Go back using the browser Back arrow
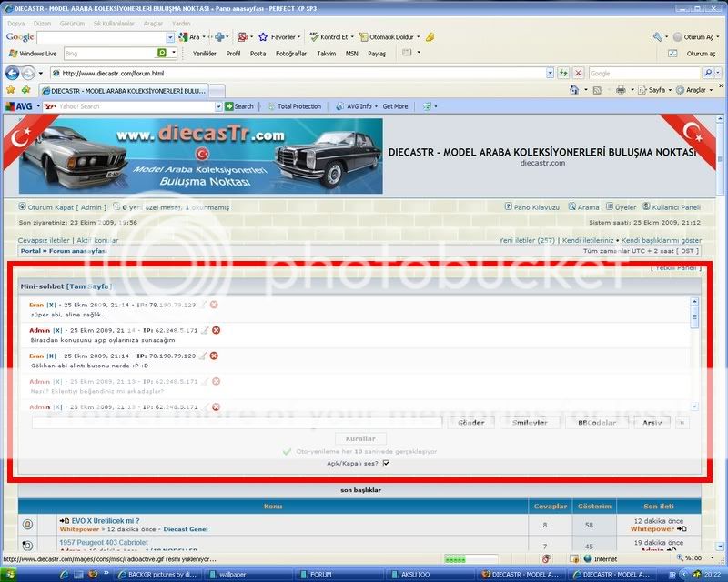This screenshot has width=728, height=582. point(13,73)
